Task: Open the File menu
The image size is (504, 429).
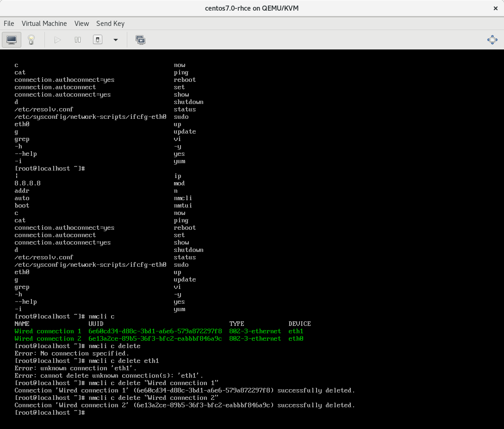Action: coord(9,24)
